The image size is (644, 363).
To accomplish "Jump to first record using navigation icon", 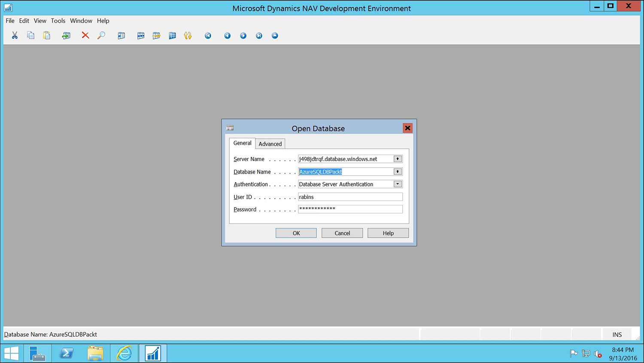I will tap(208, 35).
